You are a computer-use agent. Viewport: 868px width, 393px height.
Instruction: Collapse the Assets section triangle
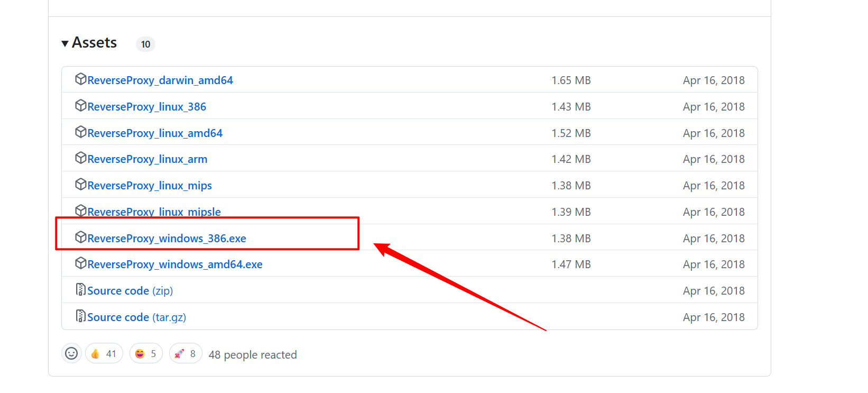[65, 43]
